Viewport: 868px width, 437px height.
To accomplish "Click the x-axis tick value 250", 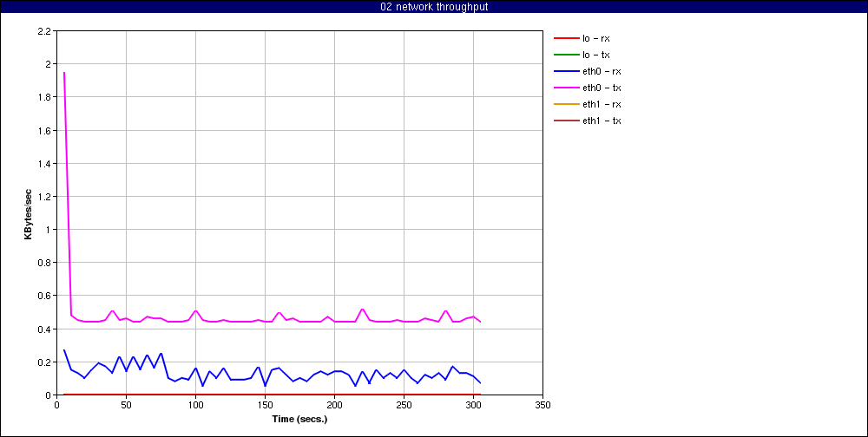I will (404, 405).
